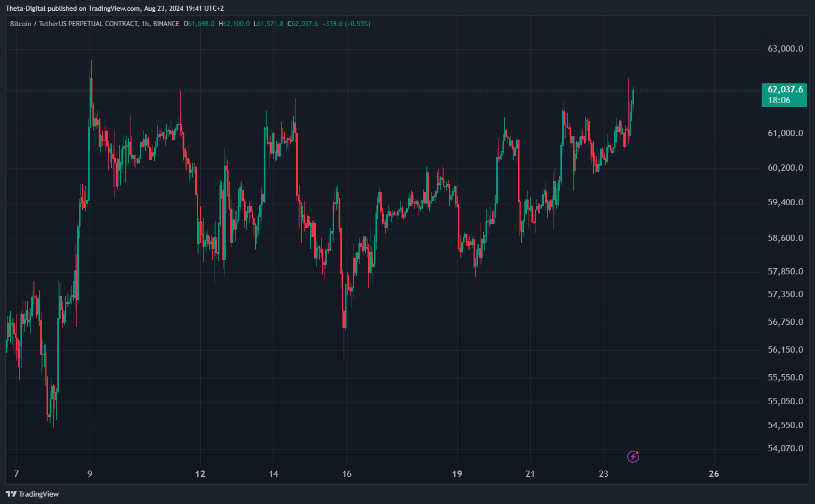Click date label 19 on time axis
This screenshot has width=815, height=504.
[457, 474]
